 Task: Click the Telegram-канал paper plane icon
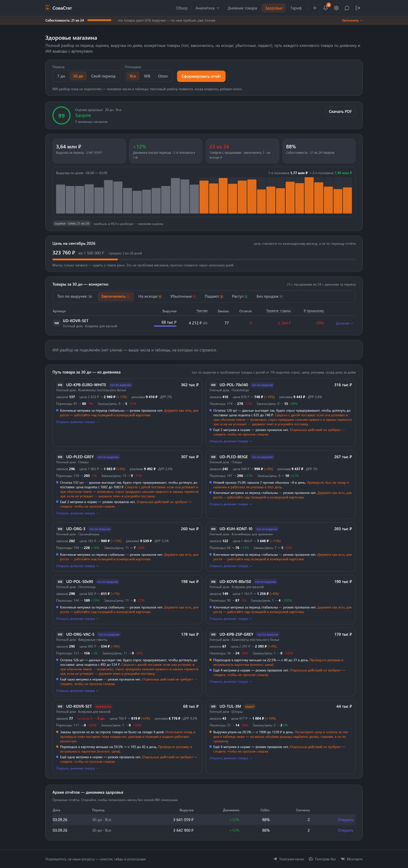(275, 859)
